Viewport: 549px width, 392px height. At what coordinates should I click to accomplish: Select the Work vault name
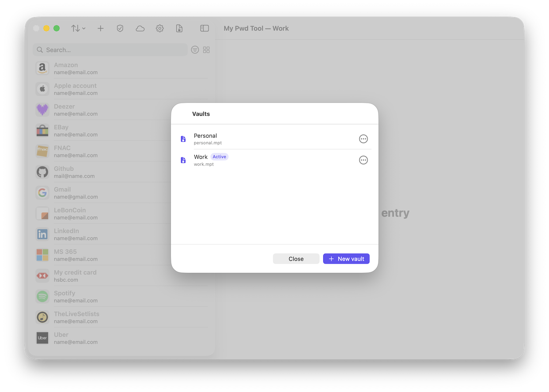(201, 157)
